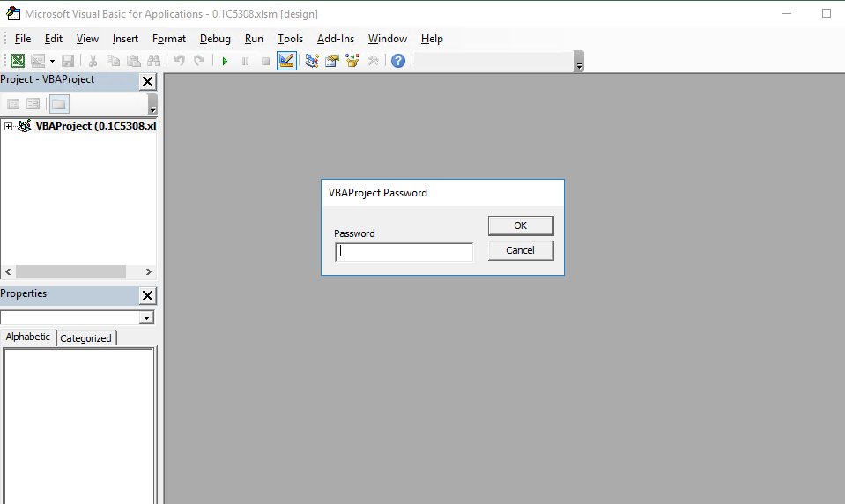Viewport: 845px width, 504px height.
Task: Click the Undo arrow icon
Action: pos(180,61)
